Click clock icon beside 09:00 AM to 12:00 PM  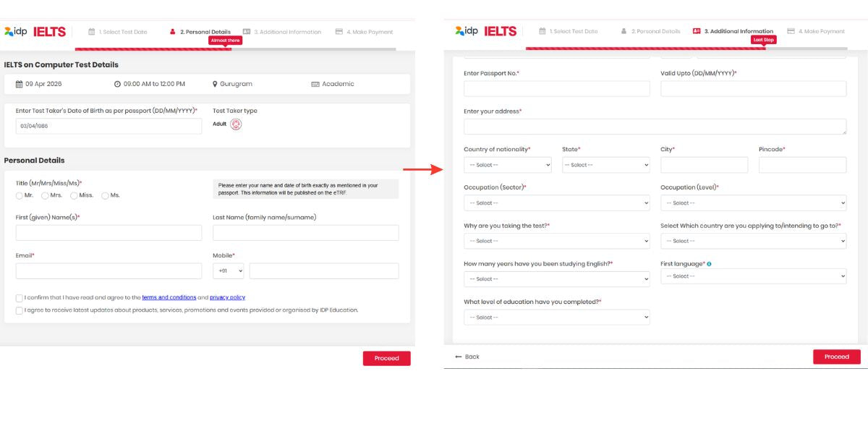click(x=117, y=84)
